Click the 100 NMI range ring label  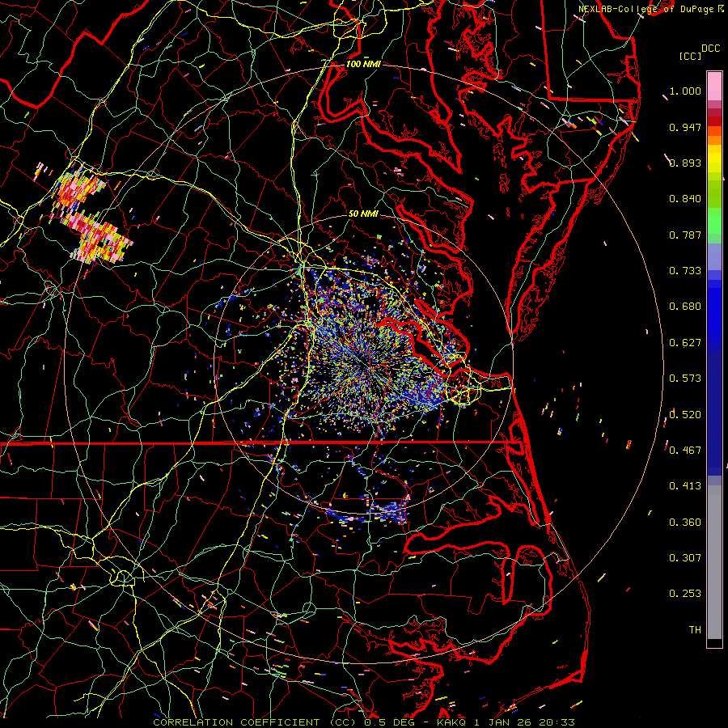coord(363,64)
